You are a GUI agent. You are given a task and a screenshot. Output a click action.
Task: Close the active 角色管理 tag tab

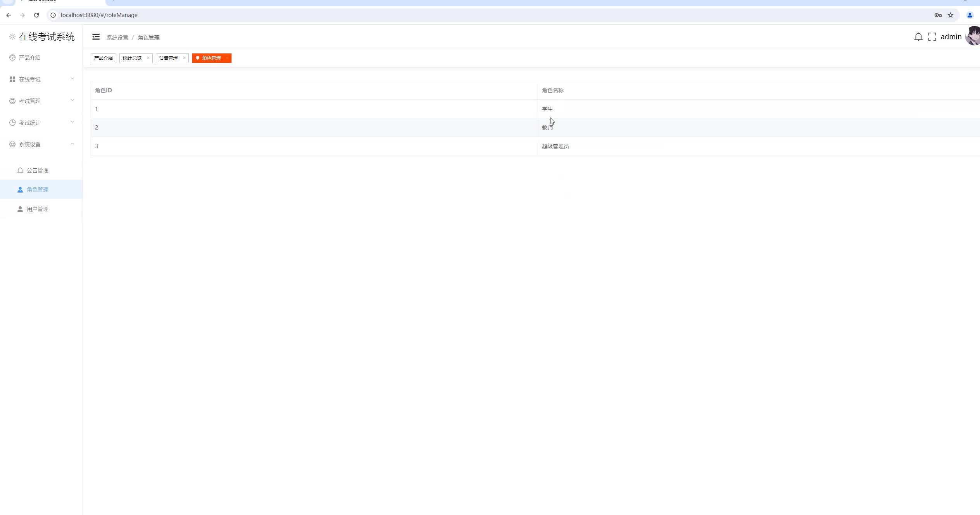click(x=227, y=58)
